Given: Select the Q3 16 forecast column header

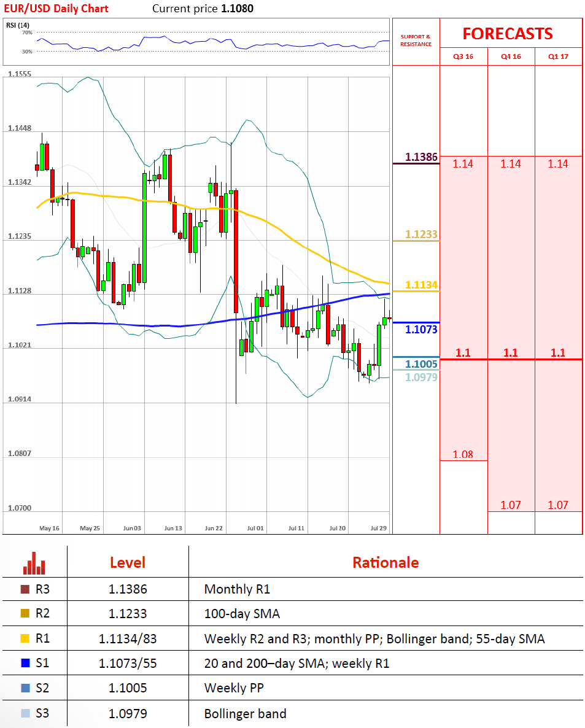Looking at the screenshot, I should coord(463,56).
